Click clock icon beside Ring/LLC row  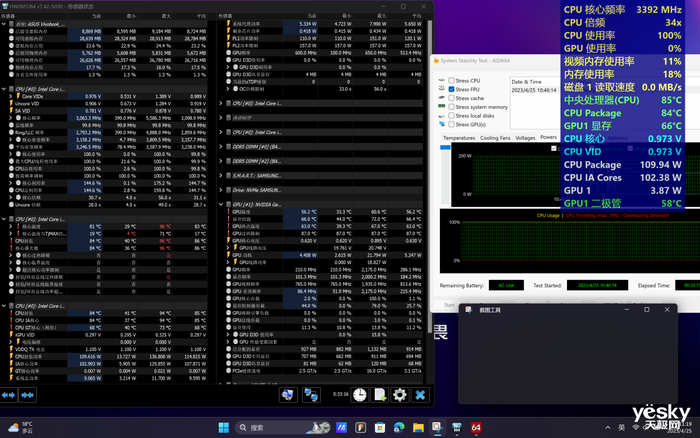click(12, 132)
